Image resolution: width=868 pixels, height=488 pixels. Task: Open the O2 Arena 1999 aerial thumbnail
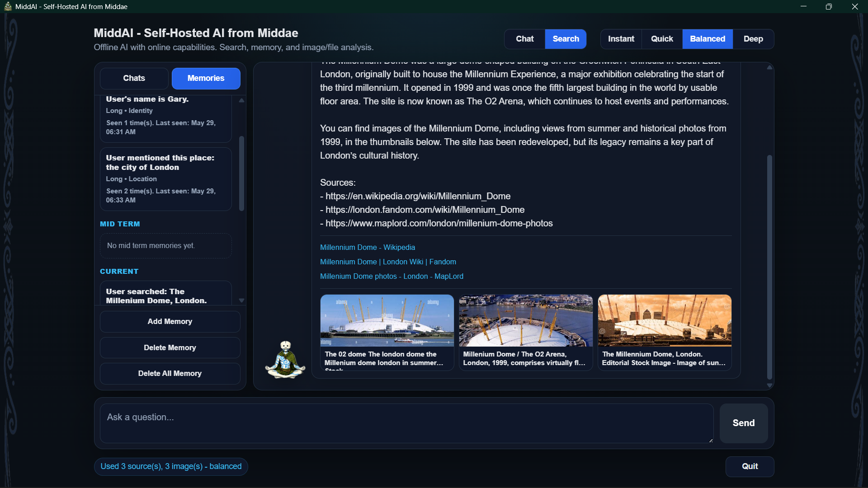526,333
